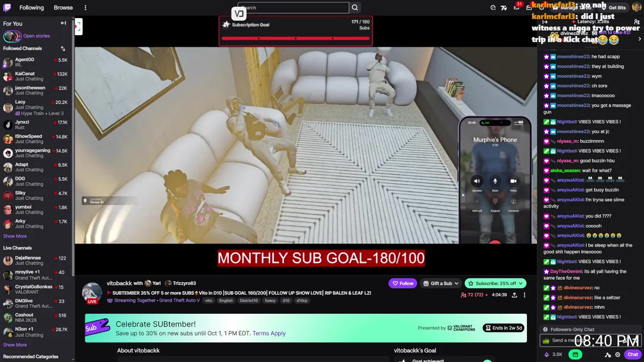Click the Subscription Goal banner
The image size is (644, 362).
coord(295,31)
